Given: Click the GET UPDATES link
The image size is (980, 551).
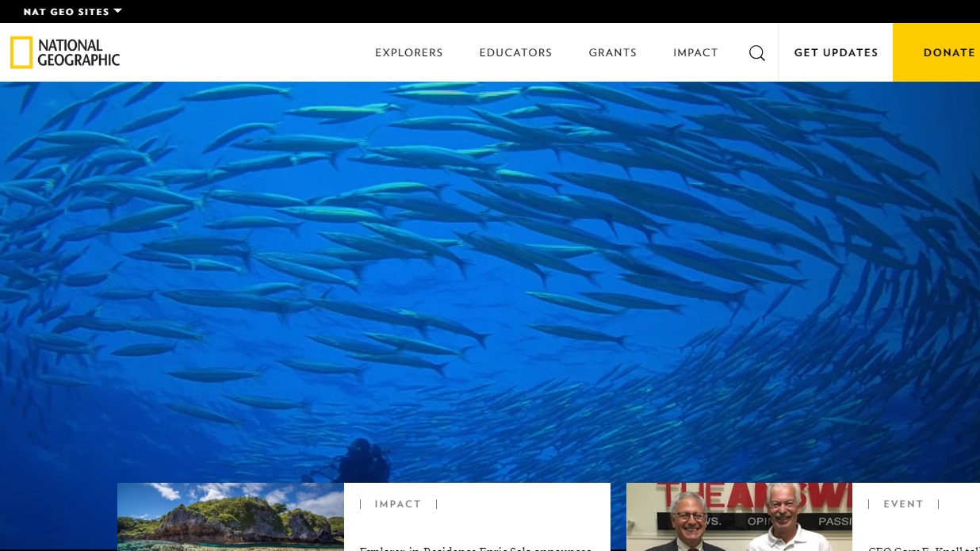Looking at the screenshot, I should pyautogui.click(x=836, y=52).
